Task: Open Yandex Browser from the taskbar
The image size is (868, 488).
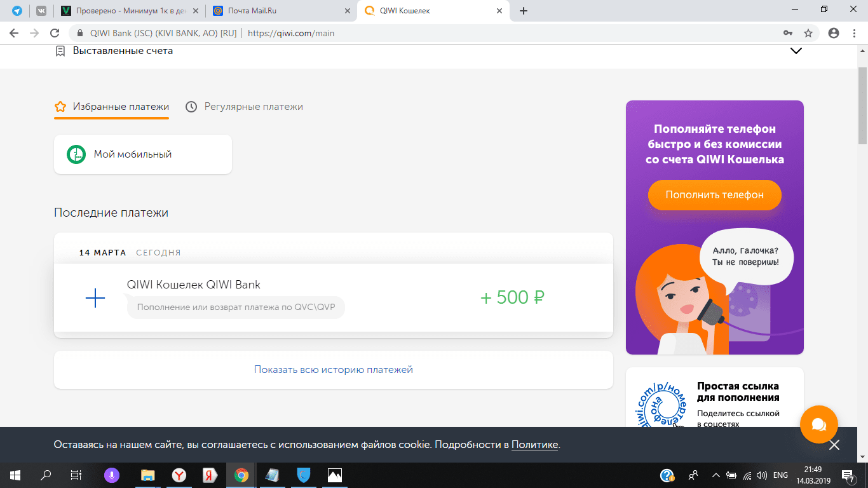Action: coord(179,475)
